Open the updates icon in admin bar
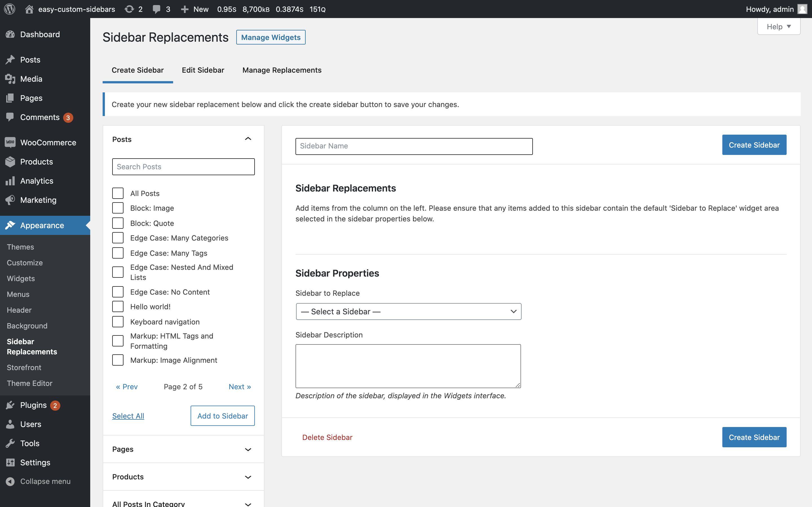Viewport: 812px width, 507px height. 129,9
